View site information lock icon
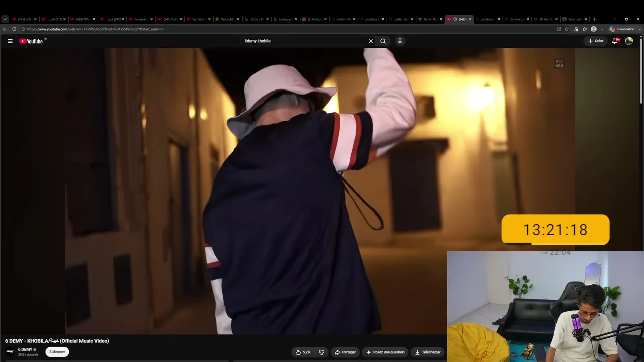 [23, 29]
